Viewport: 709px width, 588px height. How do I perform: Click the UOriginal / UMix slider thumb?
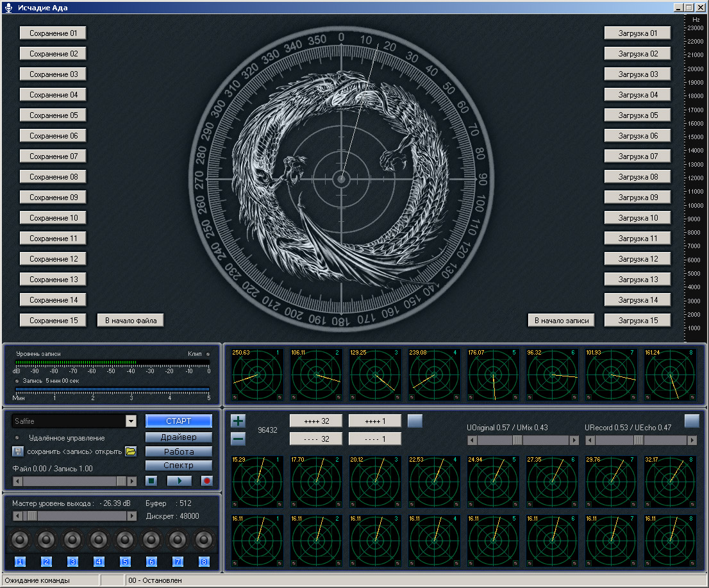pyautogui.click(x=517, y=440)
